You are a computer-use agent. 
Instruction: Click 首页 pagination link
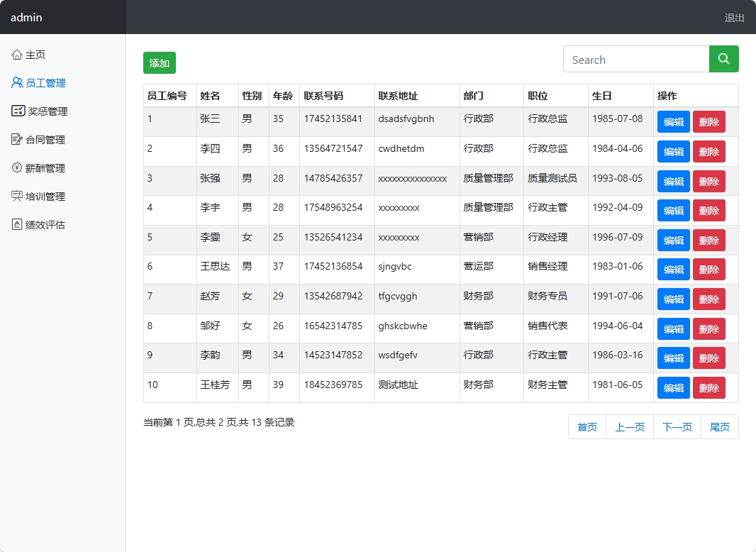587,426
